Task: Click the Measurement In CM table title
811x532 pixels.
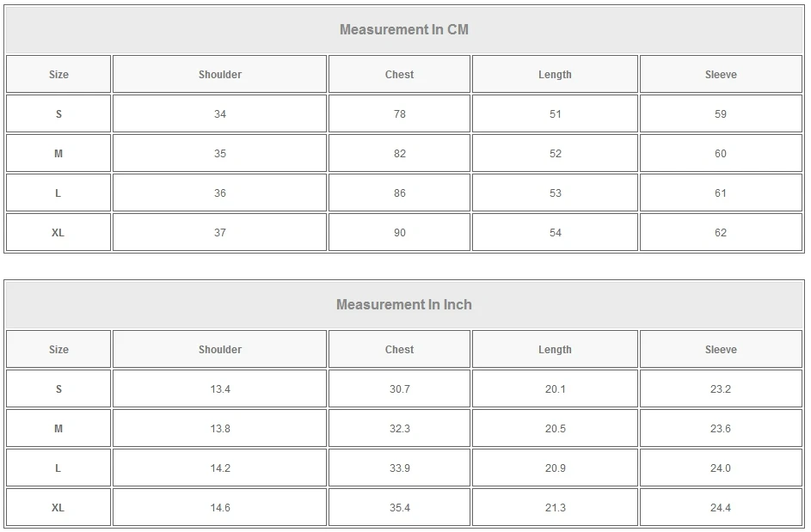Action: 403,30
